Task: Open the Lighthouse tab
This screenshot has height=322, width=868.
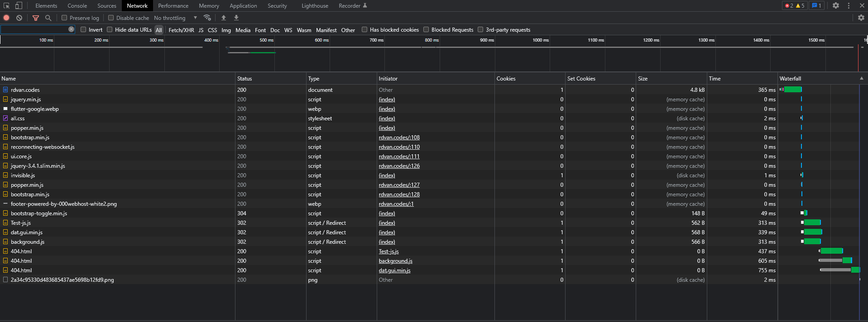Action: click(x=315, y=6)
